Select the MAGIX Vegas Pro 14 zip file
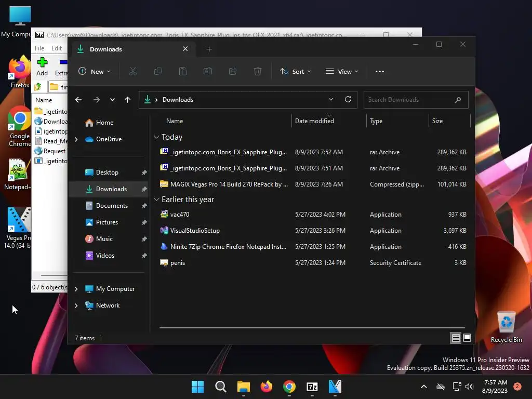Image resolution: width=532 pixels, height=399 pixels. pos(313,184)
